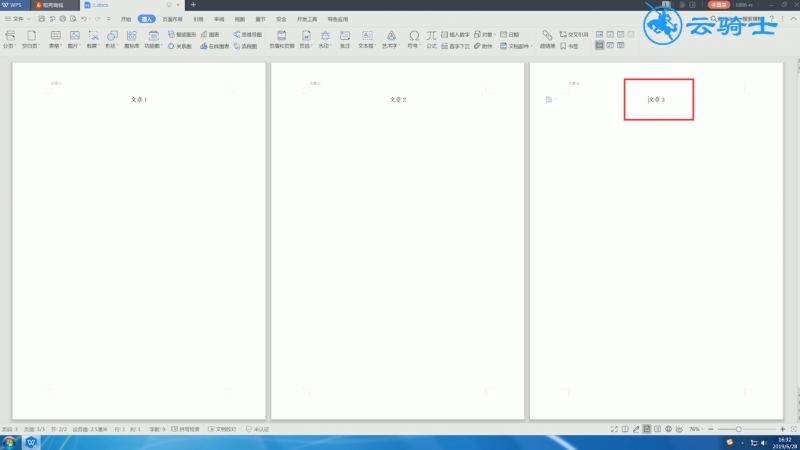Open the 水印 watermark tool
Image resolution: width=800 pixels, height=450 pixels.
pyautogui.click(x=325, y=39)
